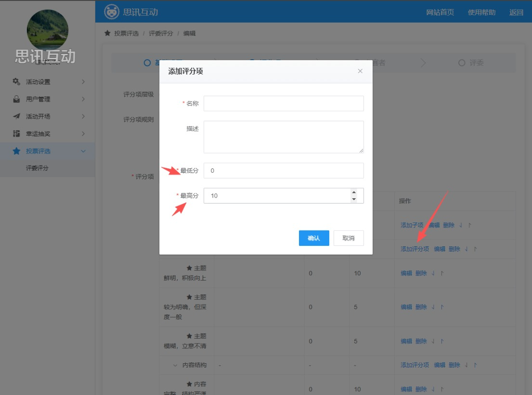Collapse the 投票评选 menu chevron
This screenshot has height=395, width=532.
[x=83, y=151]
